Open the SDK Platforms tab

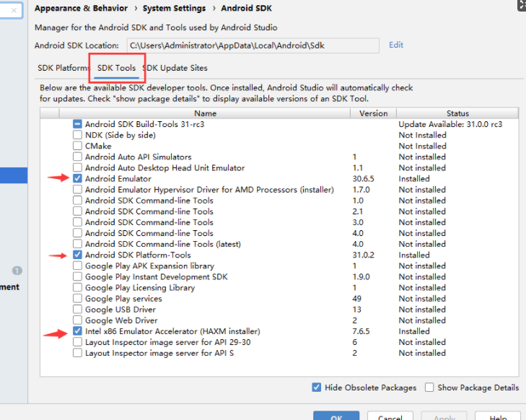pos(63,68)
